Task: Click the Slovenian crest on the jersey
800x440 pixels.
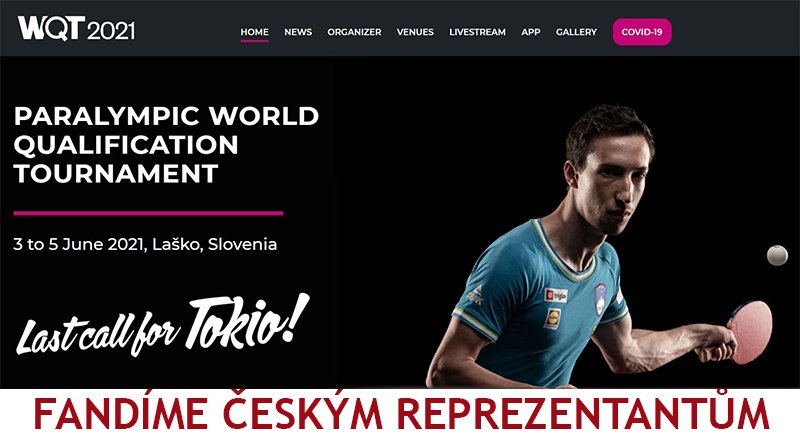Action: [601, 299]
